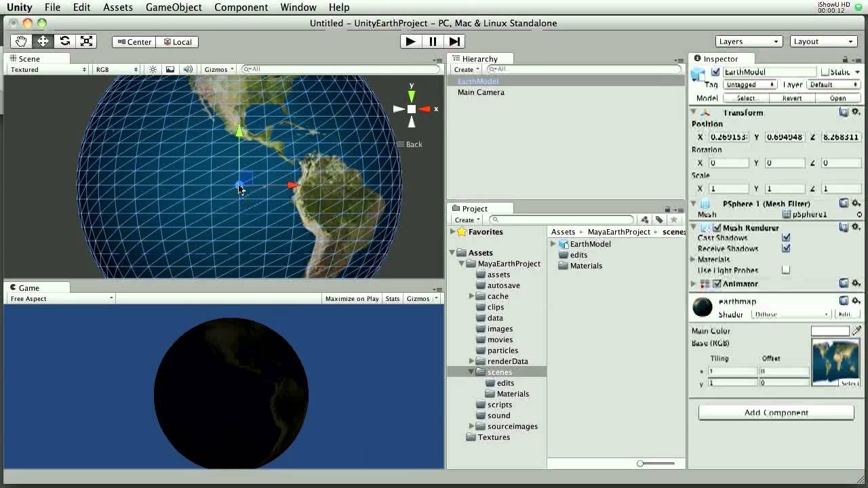The width and height of the screenshot is (868, 488).
Task: Click model Revert button
Action: 792,98
